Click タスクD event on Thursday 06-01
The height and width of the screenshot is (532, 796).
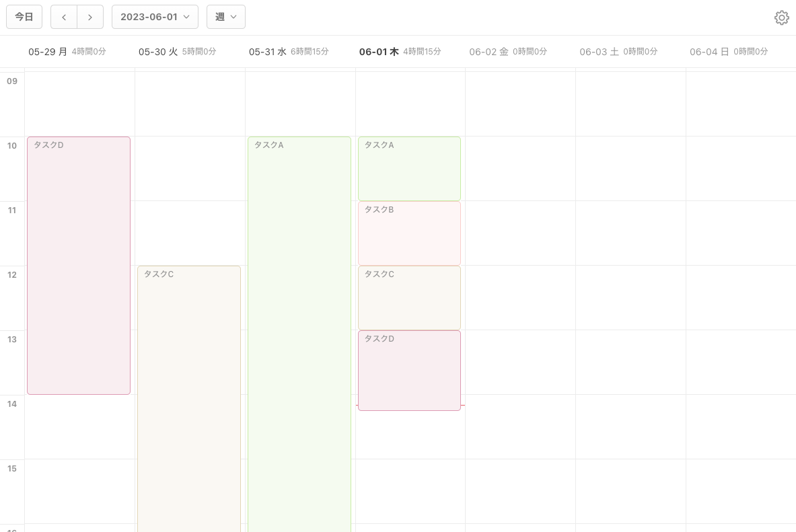click(409, 370)
